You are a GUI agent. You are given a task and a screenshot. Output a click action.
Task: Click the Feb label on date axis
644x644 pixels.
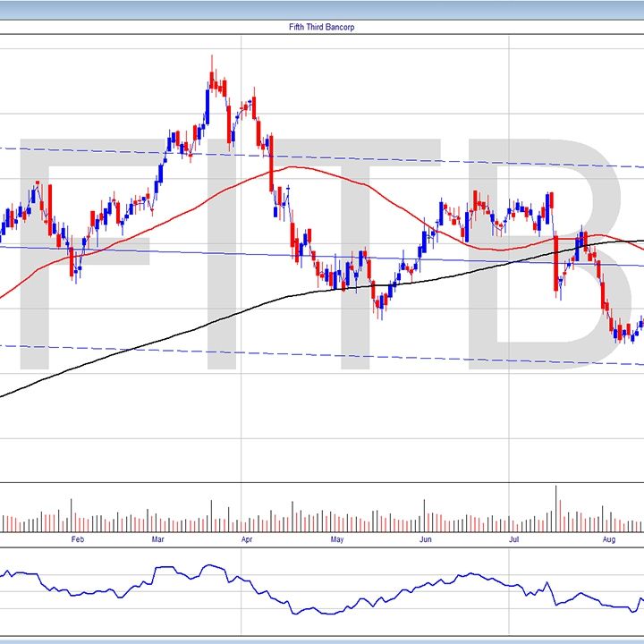click(77, 540)
